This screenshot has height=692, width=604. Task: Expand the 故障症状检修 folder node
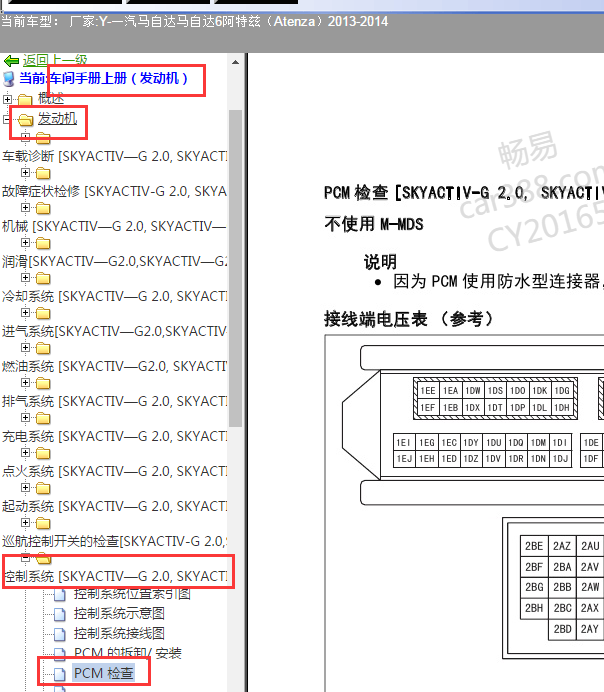[x=26, y=173]
